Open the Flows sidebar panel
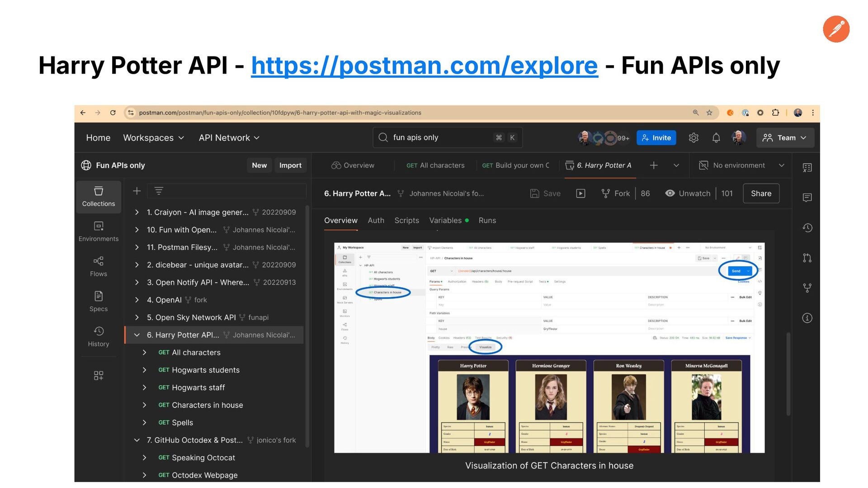Image resolution: width=868 pixels, height=488 pixels. point(99,267)
